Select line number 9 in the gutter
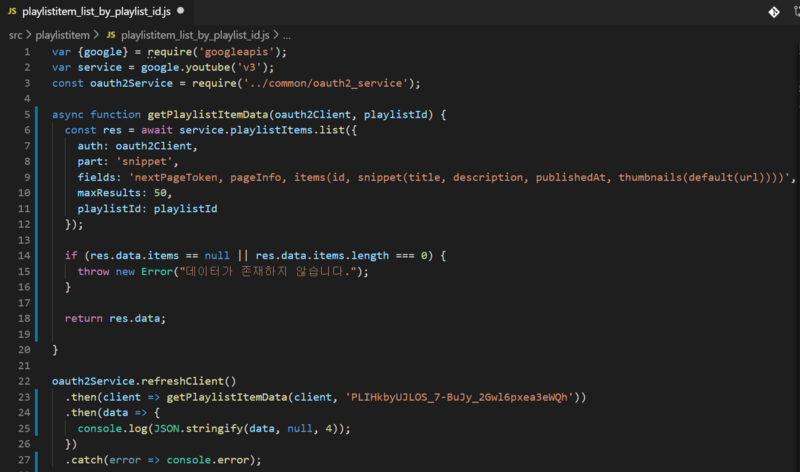The width and height of the screenshot is (800, 472). (x=27, y=178)
